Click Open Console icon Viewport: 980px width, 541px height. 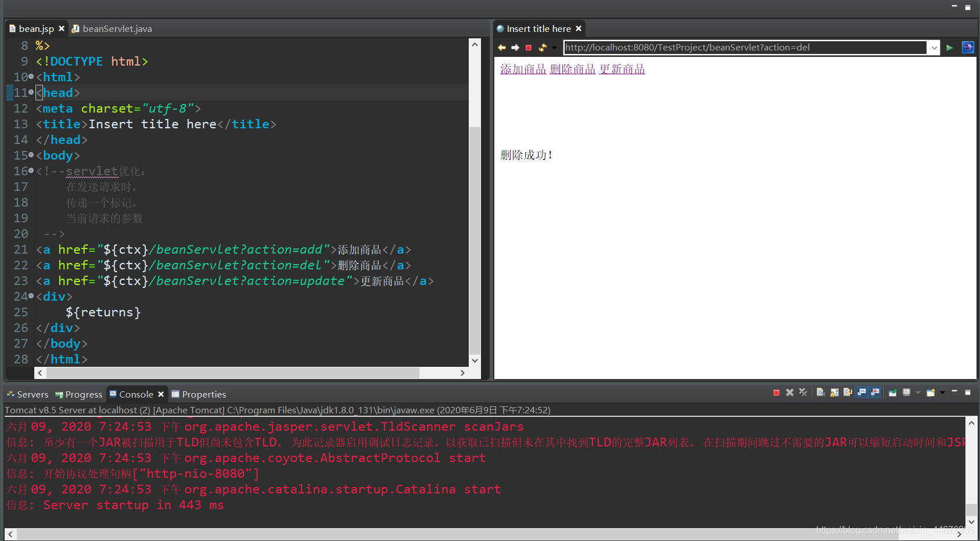[931, 393]
